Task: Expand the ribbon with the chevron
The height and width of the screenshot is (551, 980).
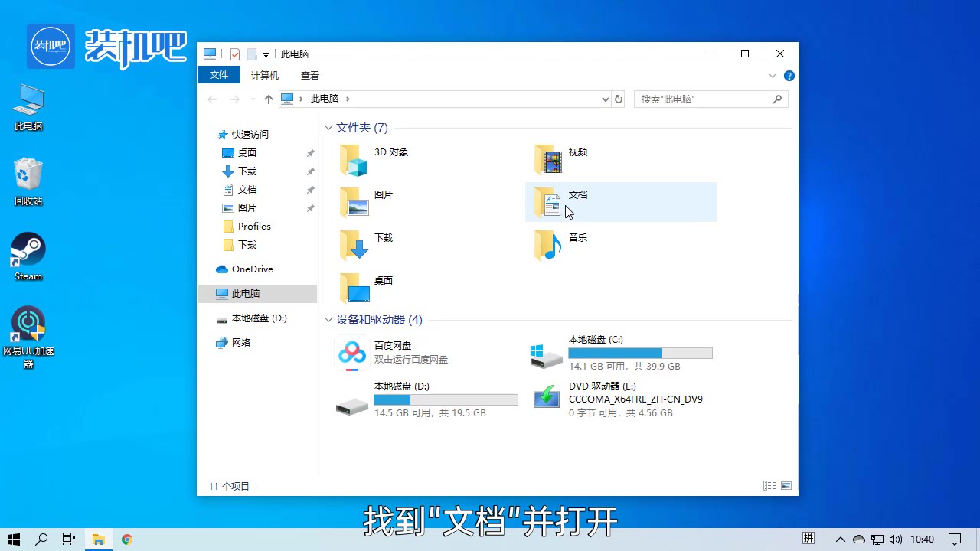Action: pyautogui.click(x=773, y=76)
